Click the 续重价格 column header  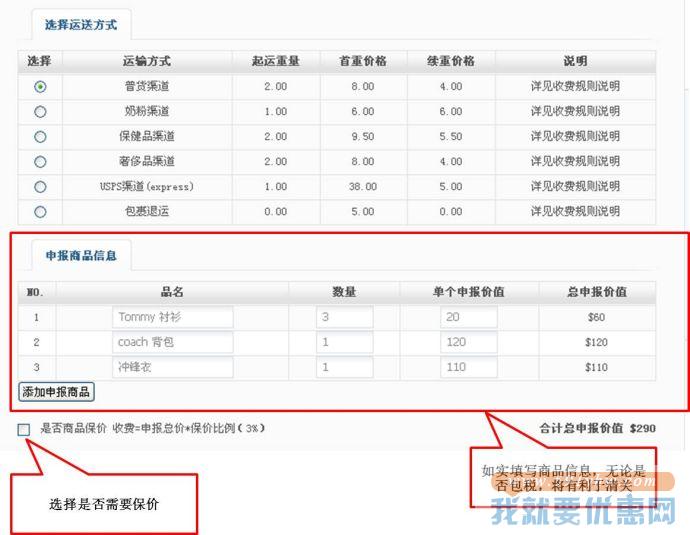(451, 61)
